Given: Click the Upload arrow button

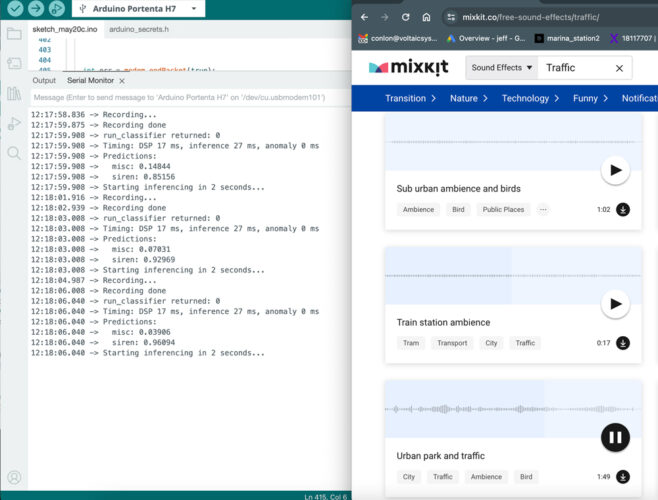Looking at the screenshot, I should (x=36, y=8).
